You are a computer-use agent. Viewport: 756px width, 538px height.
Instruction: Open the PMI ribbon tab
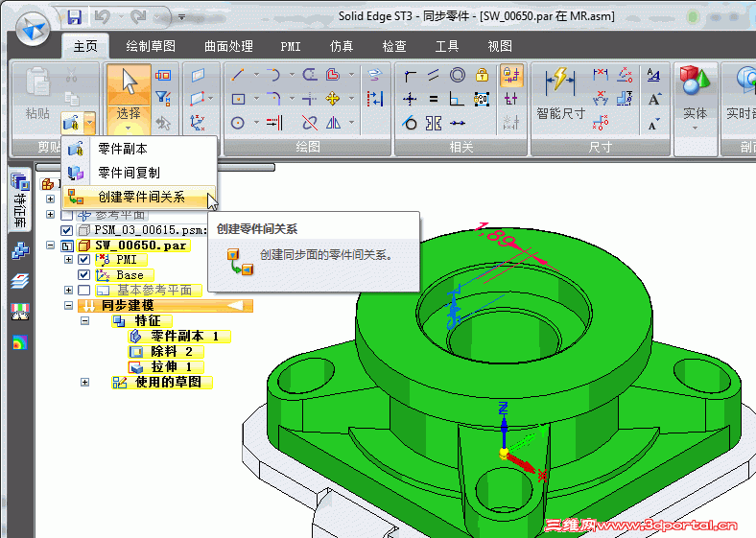click(x=291, y=46)
